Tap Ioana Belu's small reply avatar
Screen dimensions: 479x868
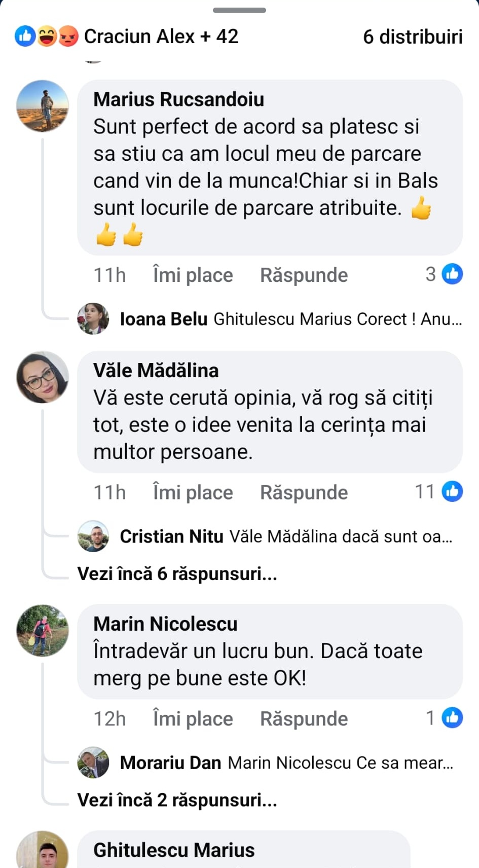point(93,319)
